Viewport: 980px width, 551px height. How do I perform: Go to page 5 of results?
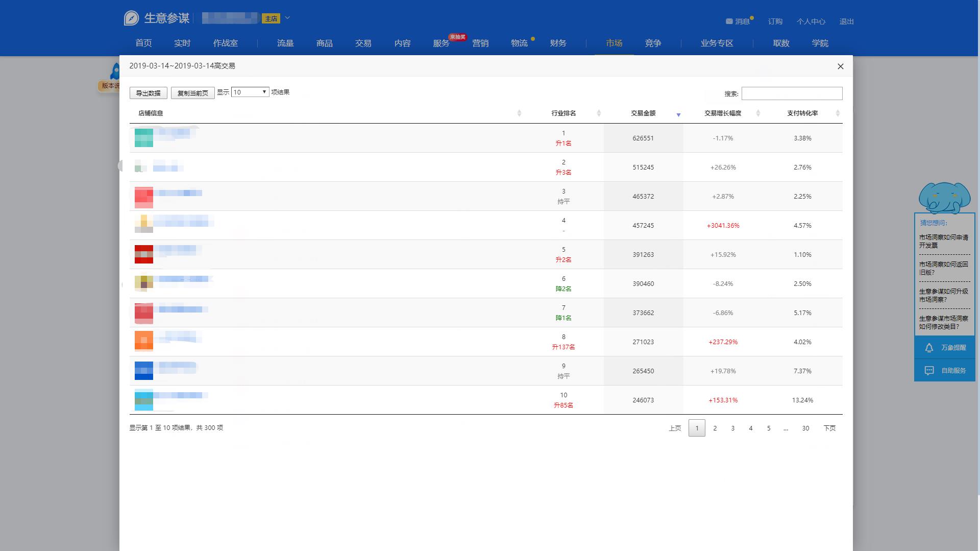(768, 428)
